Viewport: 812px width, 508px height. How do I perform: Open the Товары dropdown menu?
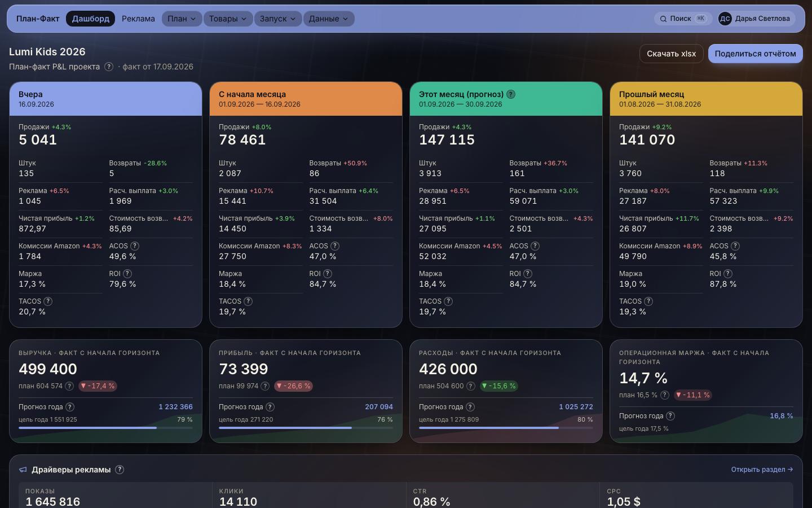pyautogui.click(x=228, y=19)
